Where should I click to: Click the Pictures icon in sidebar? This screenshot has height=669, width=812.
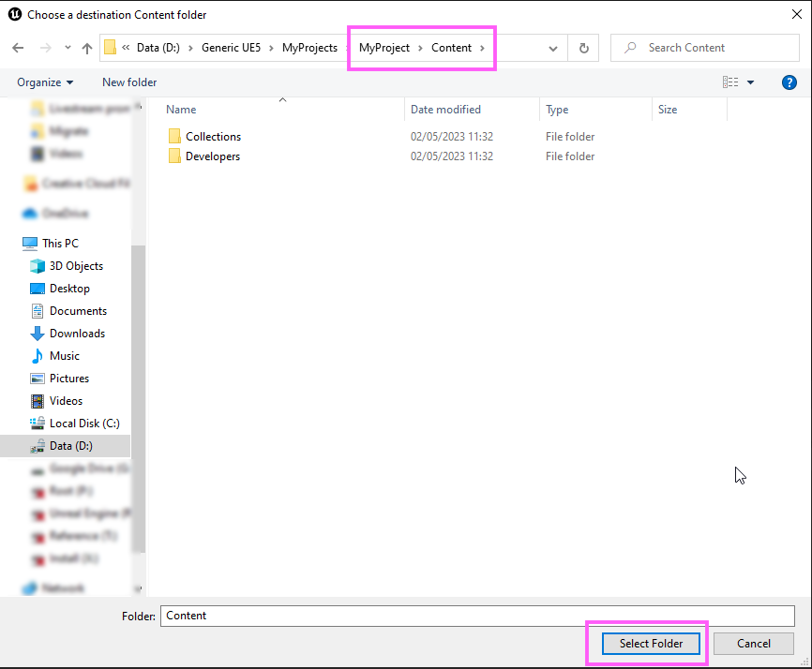click(x=38, y=379)
